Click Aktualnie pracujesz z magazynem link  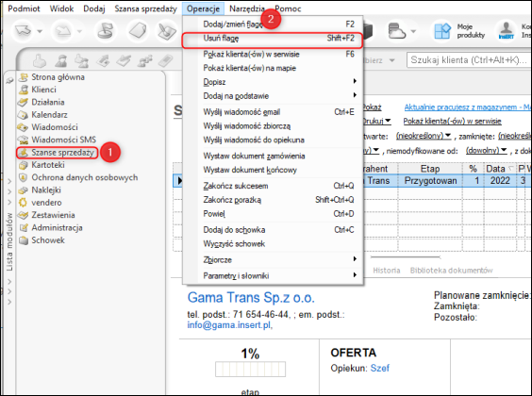click(468, 107)
